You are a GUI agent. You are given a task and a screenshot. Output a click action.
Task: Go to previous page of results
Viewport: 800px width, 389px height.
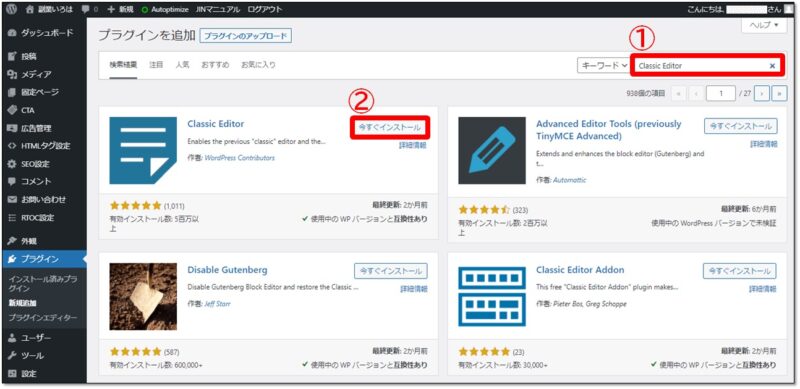tap(696, 93)
